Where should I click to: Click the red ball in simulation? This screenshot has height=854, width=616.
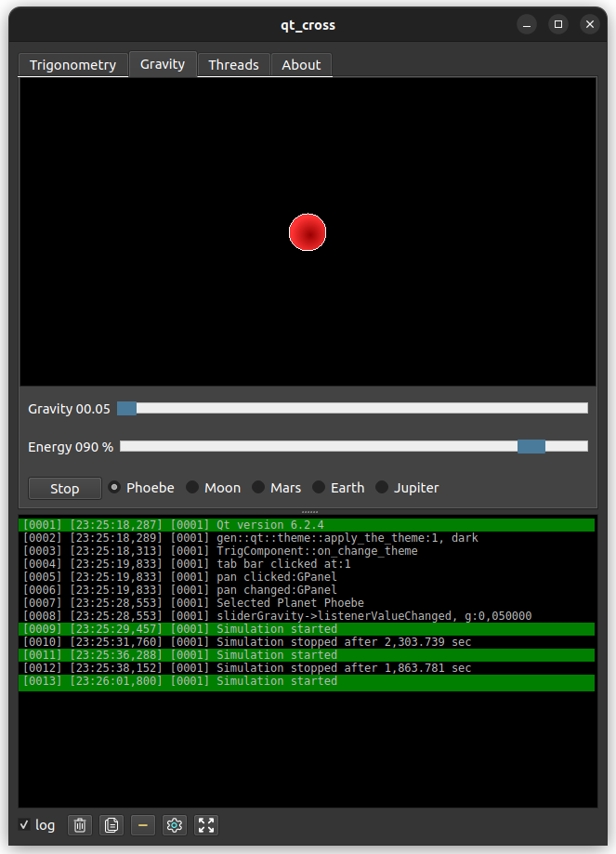point(308,232)
